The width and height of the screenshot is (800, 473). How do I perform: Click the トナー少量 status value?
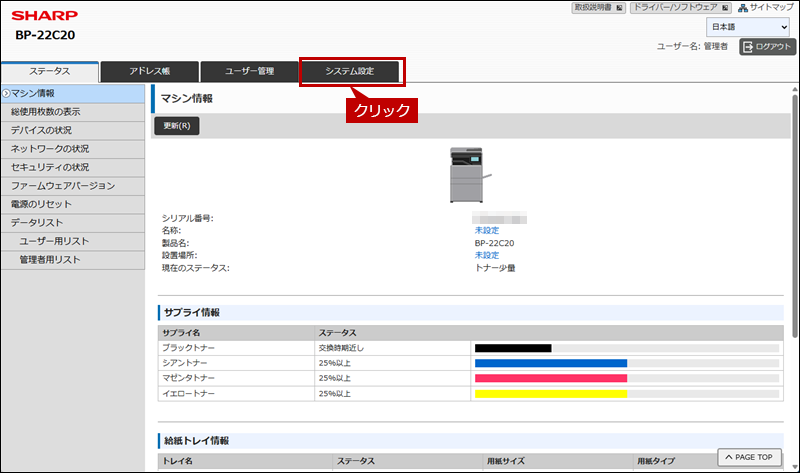point(495,268)
